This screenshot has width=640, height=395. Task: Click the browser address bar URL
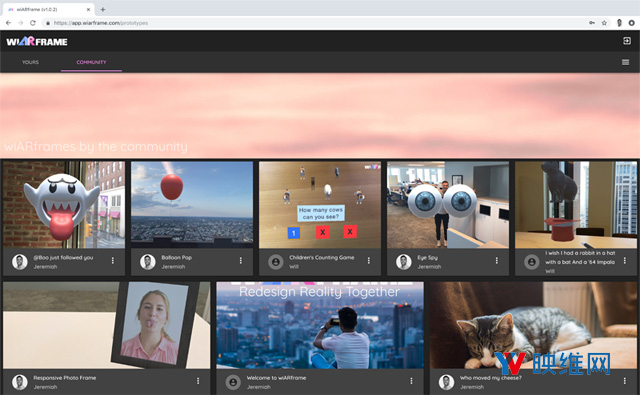pyautogui.click(x=101, y=23)
